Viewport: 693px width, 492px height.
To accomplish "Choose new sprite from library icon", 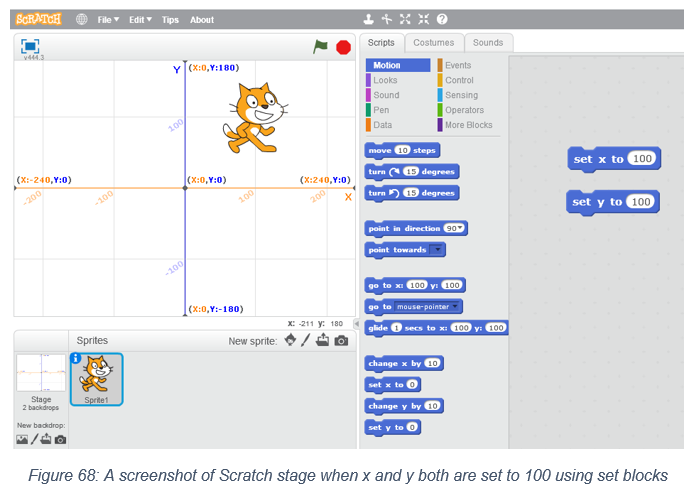I will 290,340.
